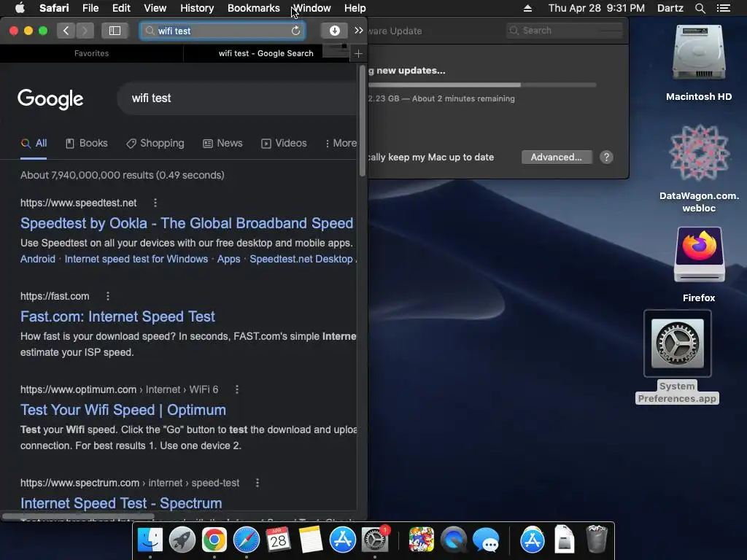Switch to News results
Viewport: 747px width, 560px height.
[x=223, y=144]
